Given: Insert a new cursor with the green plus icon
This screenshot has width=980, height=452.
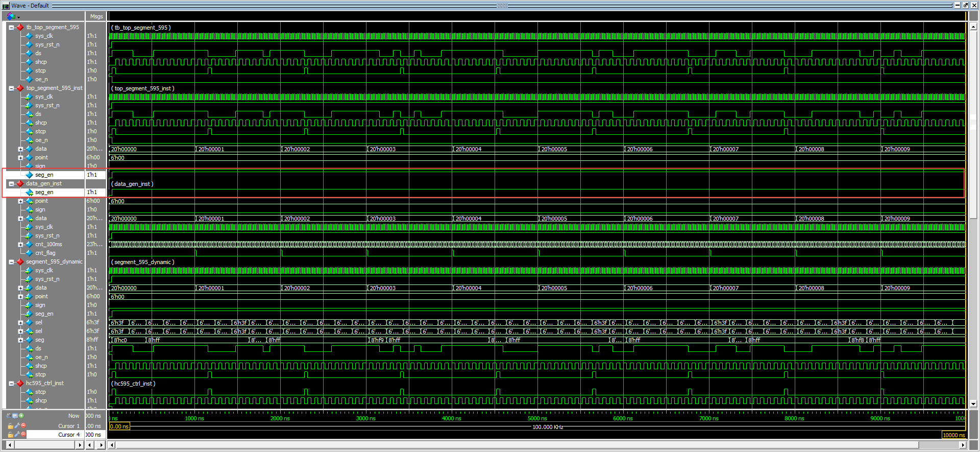Looking at the screenshot, I should [21, 416].
